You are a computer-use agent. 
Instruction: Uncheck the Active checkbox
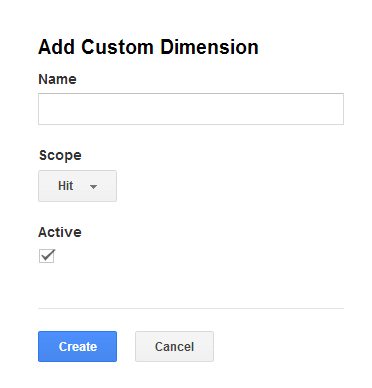click(47, 256)
